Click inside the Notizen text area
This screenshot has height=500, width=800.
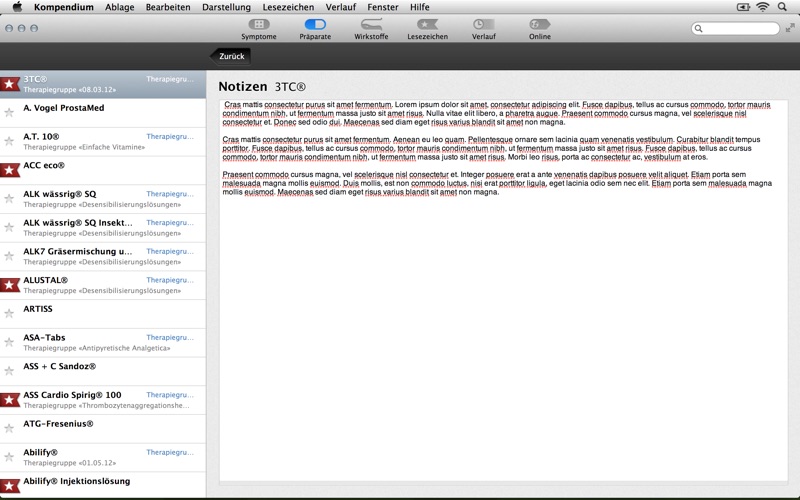pos(503,290)
